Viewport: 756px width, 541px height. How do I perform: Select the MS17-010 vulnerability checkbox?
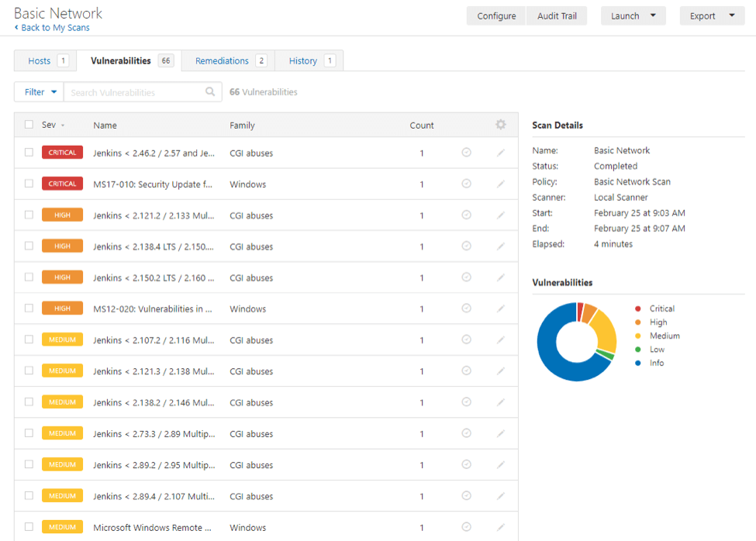[x=29, y=184]
